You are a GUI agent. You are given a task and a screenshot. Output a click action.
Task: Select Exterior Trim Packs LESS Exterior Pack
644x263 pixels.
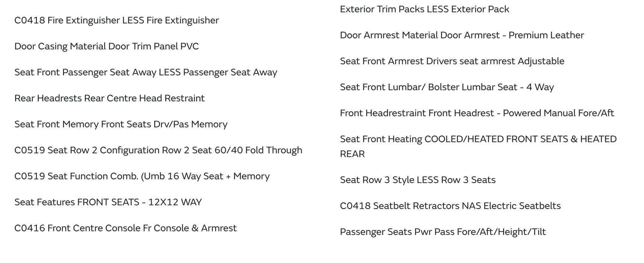pyautogui.click(x=424, y=9)
